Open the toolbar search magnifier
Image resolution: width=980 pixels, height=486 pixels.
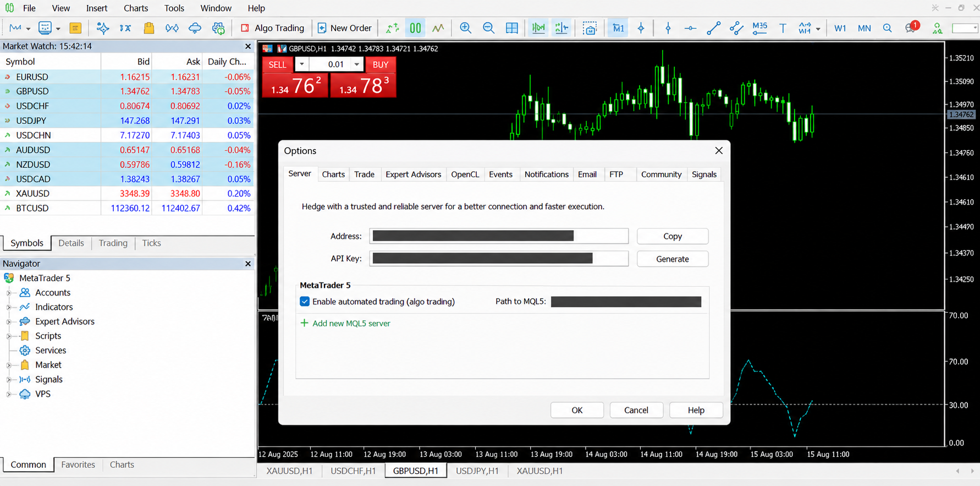point(887,28)
